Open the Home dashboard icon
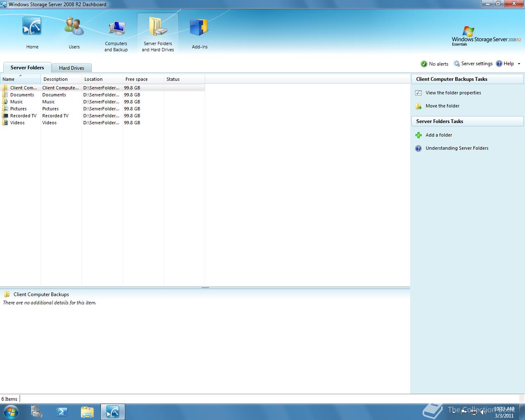 32,27
